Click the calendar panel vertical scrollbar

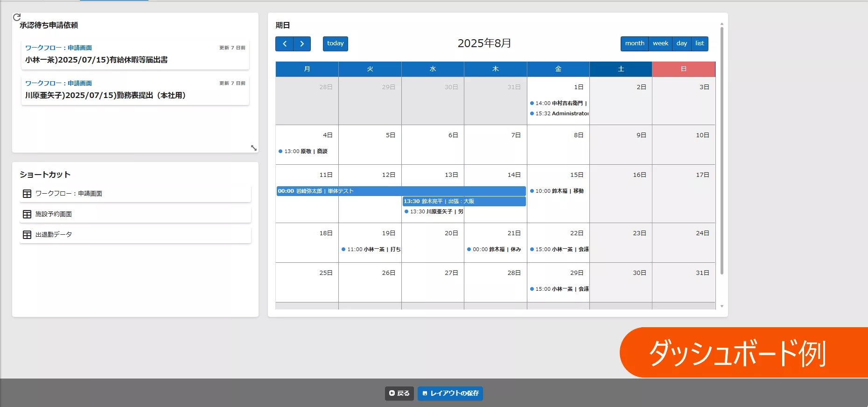pyautogui.click(x=721, y=150)
